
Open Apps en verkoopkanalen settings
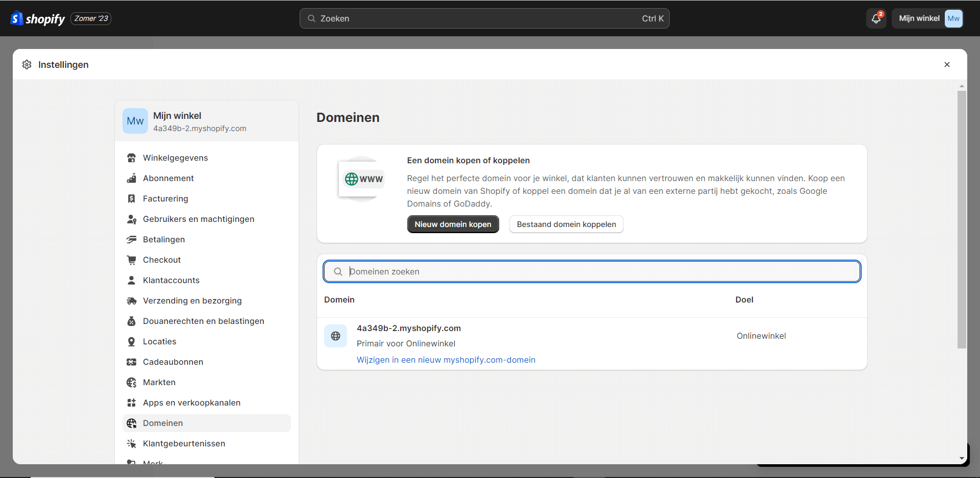tap(191, 402)
